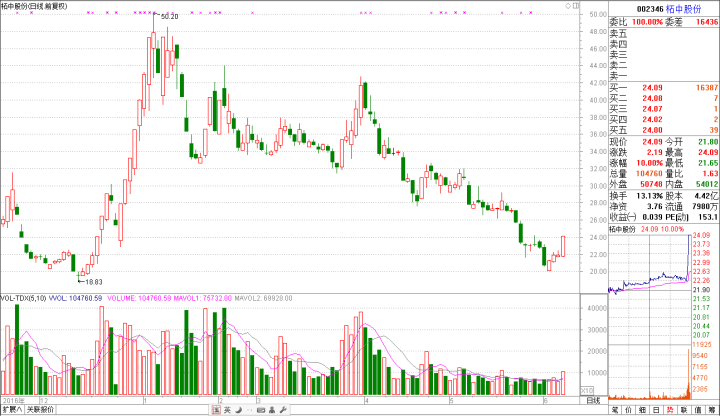Click the intraday panel header 拓中股份 24.09 10.00%
The image size is (720, 416).
pos(647,229)
